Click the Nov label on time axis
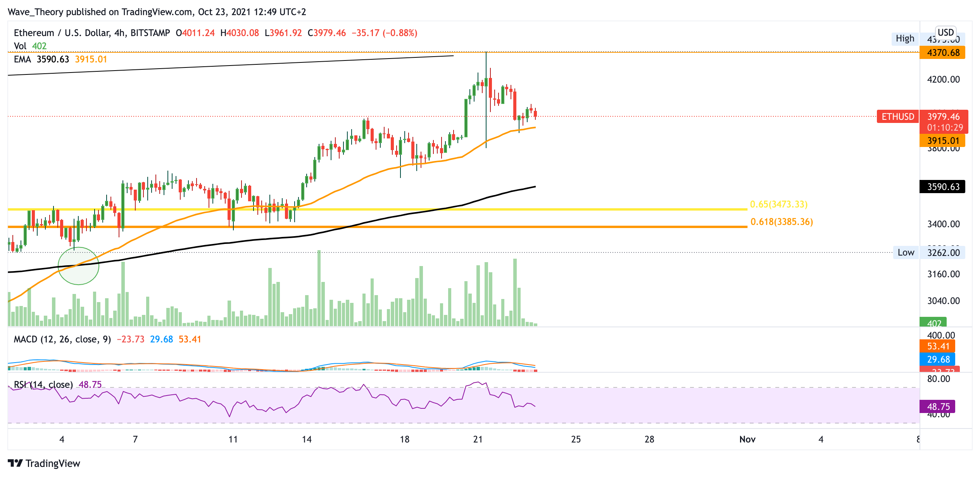The height and width of the screenshot is (477, 980). point(747,439)
